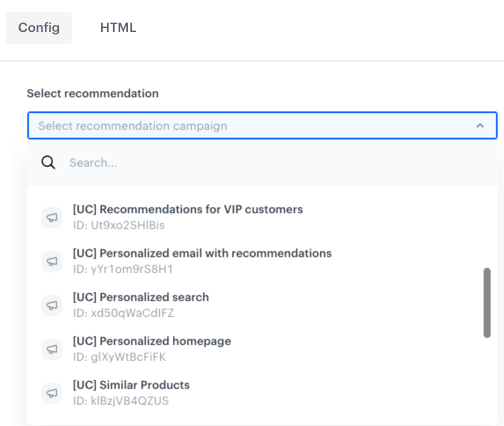Click ID glXyWtBcFiFK text
Image resolution: width=504 pixels, height=426 pixels.
[x=120, y=357]
